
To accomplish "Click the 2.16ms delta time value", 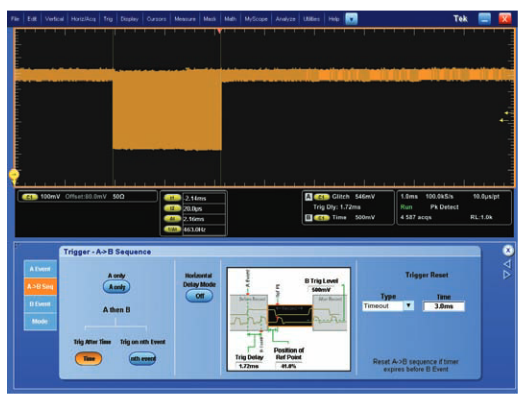I will tap(194, 219).
